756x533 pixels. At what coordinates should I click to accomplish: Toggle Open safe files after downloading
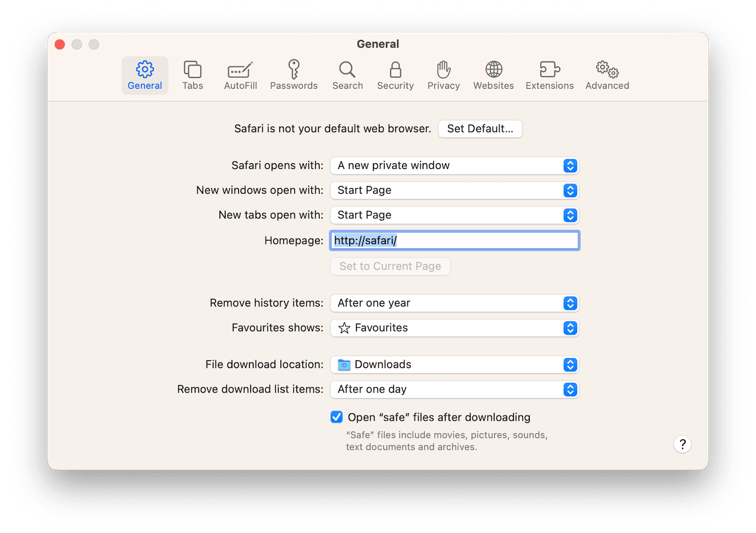[x=336, y=417]
